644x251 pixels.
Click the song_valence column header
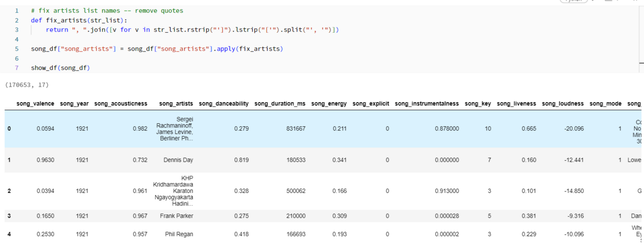(35, 103)
